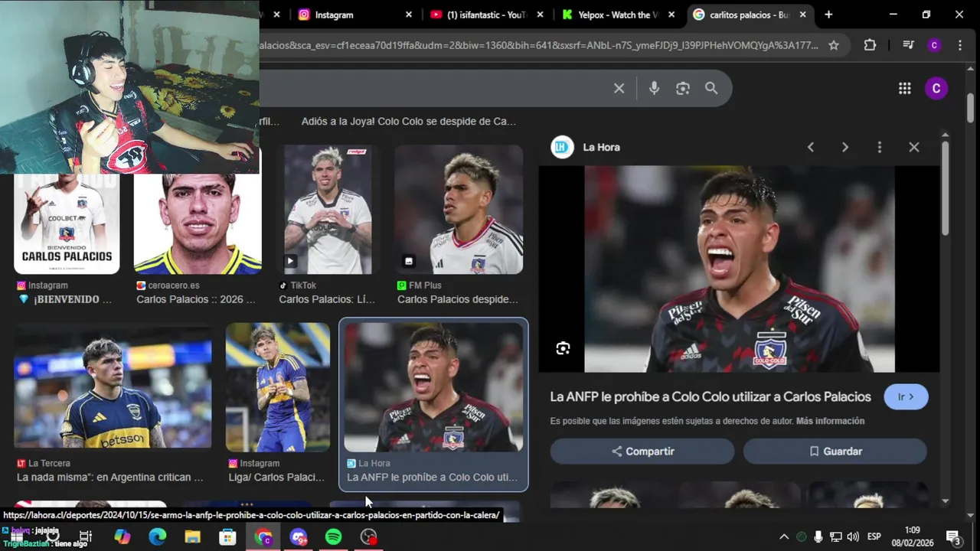Viewport: 980px width, 551px height.
Task: Click the Guardar save button
Action: tap(835, 452)
